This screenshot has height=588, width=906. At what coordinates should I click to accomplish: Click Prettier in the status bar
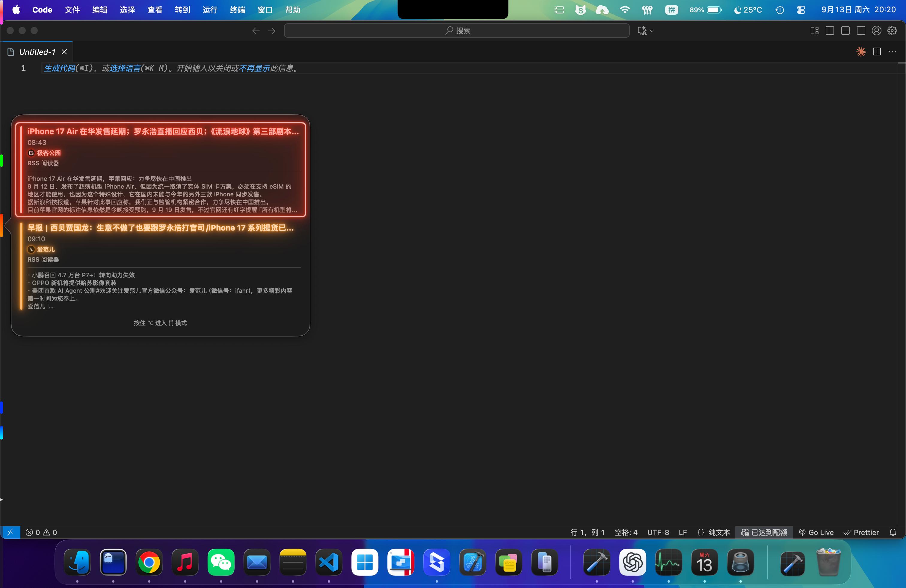coord(861,532)
